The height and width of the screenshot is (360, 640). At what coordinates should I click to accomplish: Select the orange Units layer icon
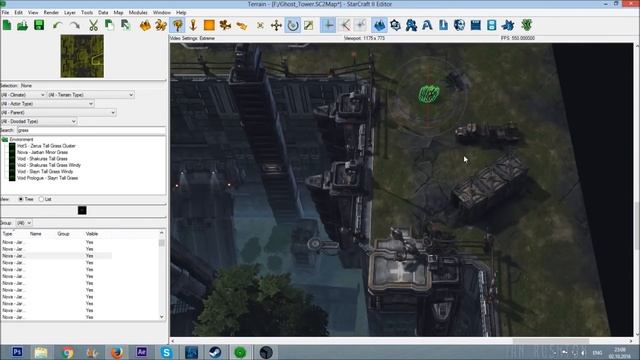coord(161,25)
